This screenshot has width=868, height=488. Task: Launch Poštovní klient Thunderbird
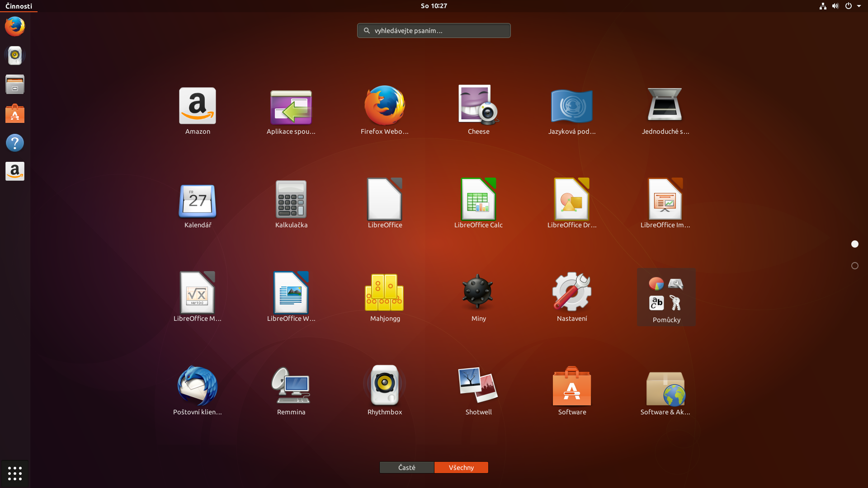point(198,391)
